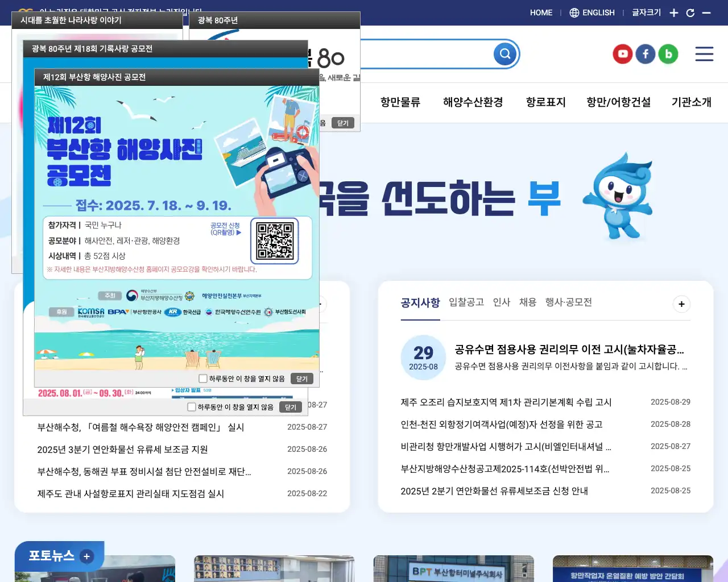The width and height of the screenshot is (728, 582).
Task: Click the 글자크기 label
Action: (x=647, y=13)
